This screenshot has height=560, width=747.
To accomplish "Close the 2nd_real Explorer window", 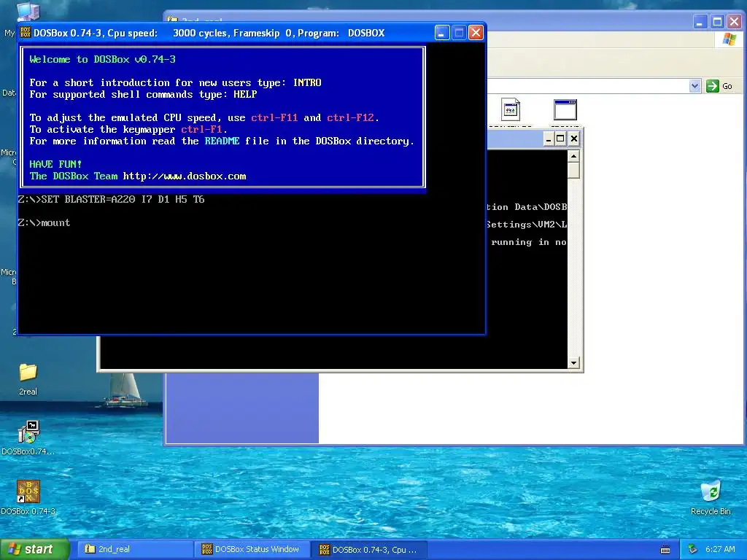I will pos(734,22).
